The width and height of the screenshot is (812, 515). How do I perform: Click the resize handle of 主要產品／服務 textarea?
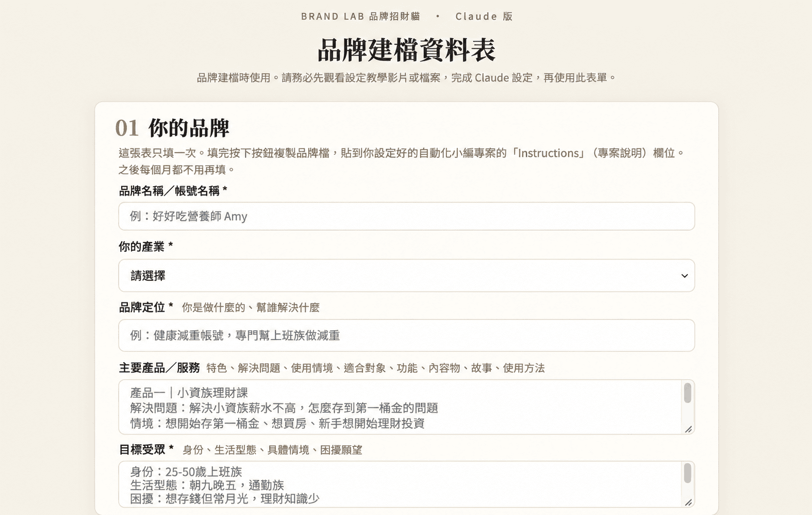[x=688, y=429]
